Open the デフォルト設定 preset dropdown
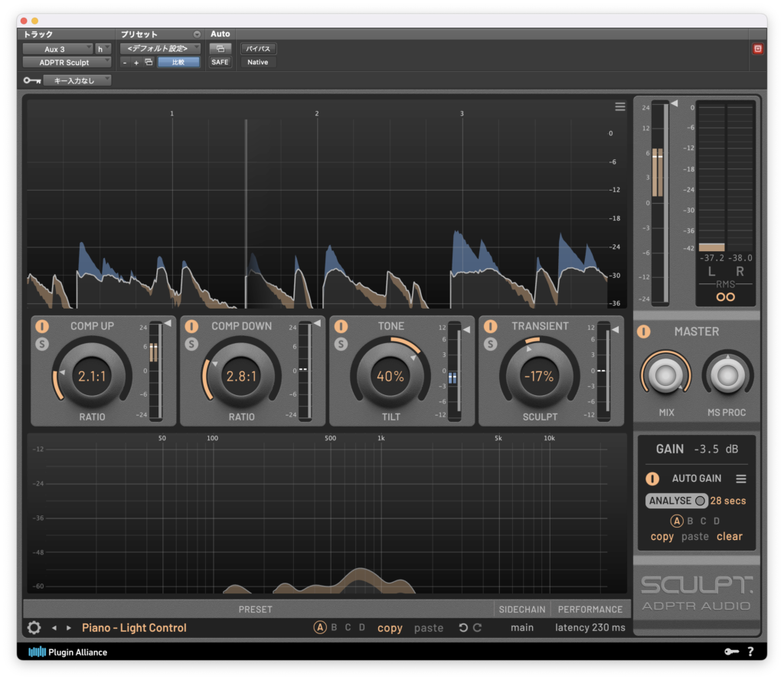The height and width of the screenshot is (680, 784). [160, 48]
